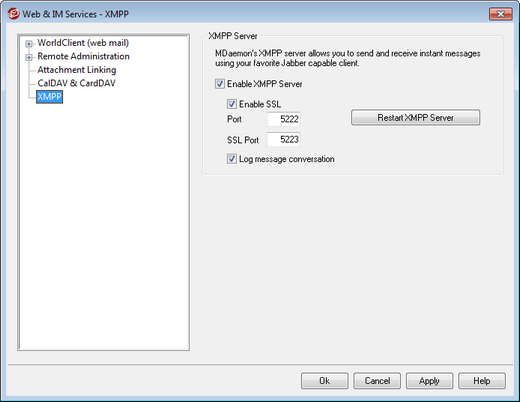Click the Port field showing 5222
Image resolution: width=520 pixels, height=402 pixels.
click(283, 119)
